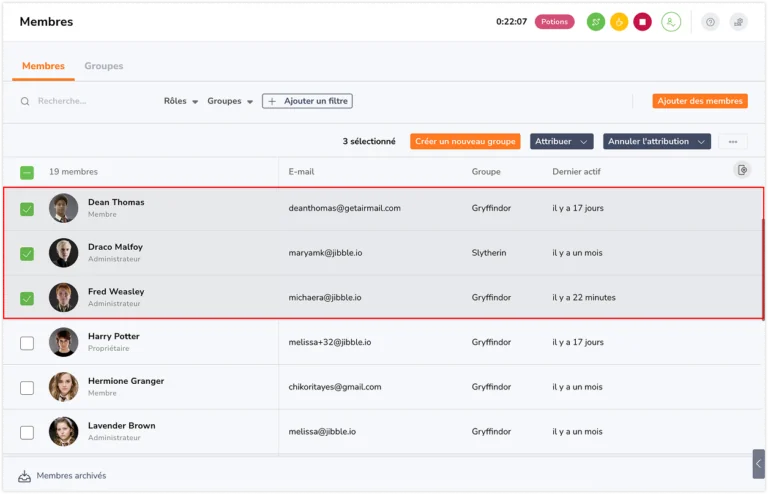Screen dimensions: 768x494
Task: Switch to the Groupes tab
Action: [x=104, y=66]
